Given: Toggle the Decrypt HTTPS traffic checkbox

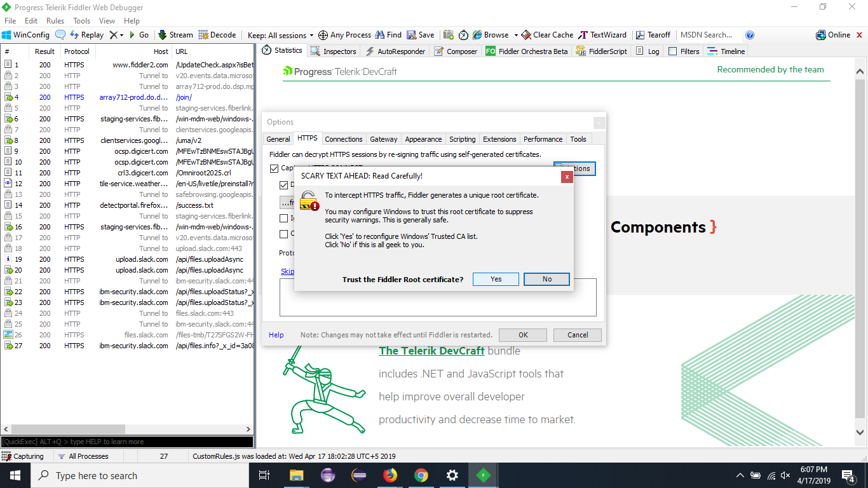Looking at the screenshot, I should pos(284,185).
